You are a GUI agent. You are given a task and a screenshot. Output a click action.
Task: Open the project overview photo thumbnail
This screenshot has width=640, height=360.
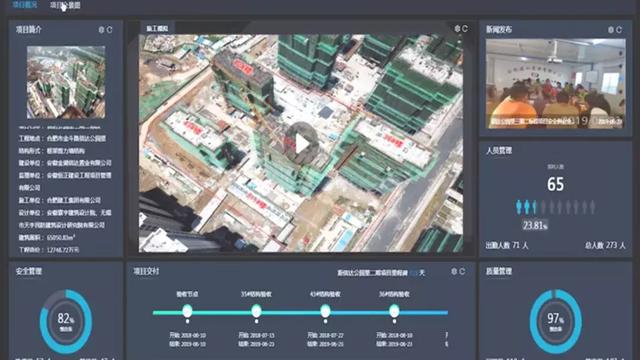(x=66, y=82)
